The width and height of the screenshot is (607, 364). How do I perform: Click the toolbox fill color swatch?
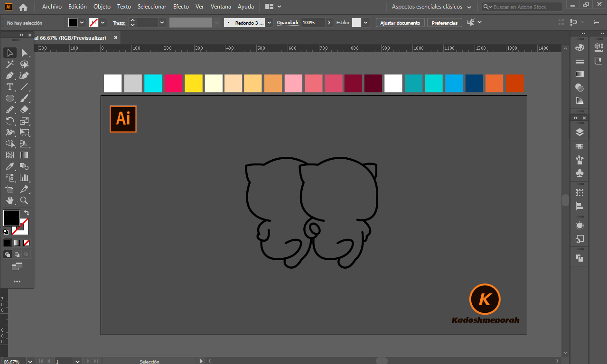(x=11, y=218)
